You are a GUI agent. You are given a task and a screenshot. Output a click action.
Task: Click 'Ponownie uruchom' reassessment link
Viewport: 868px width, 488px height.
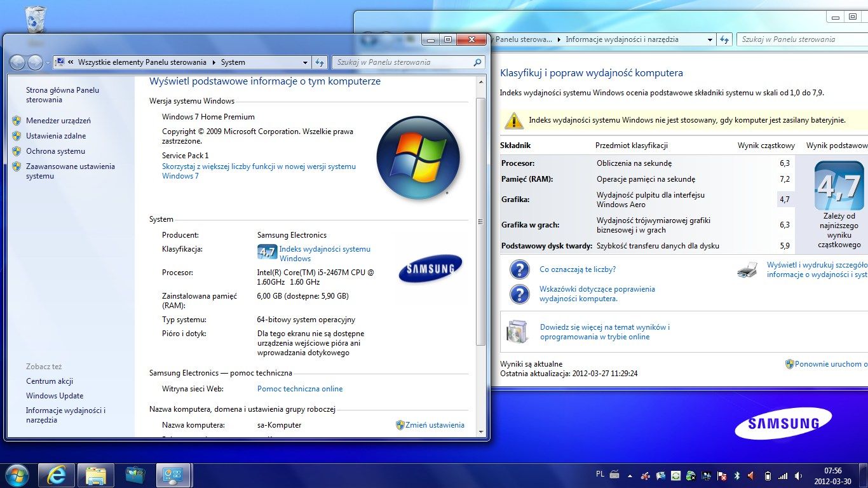(831, 364)
